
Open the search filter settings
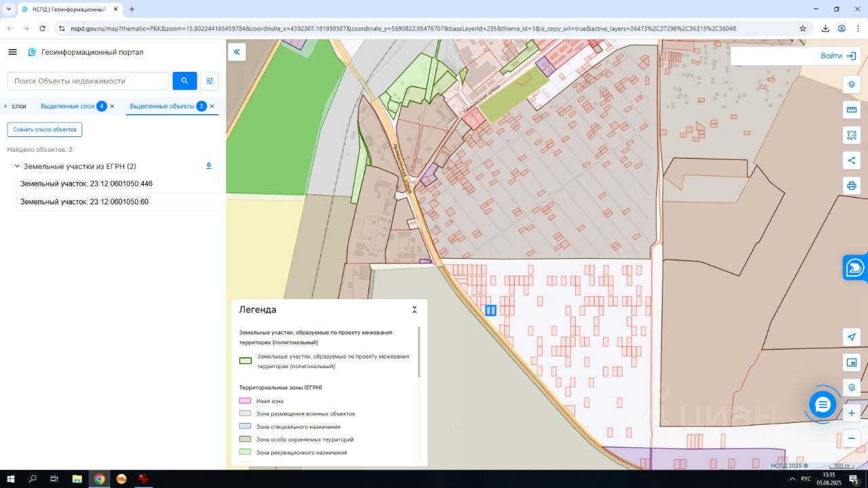210,81
